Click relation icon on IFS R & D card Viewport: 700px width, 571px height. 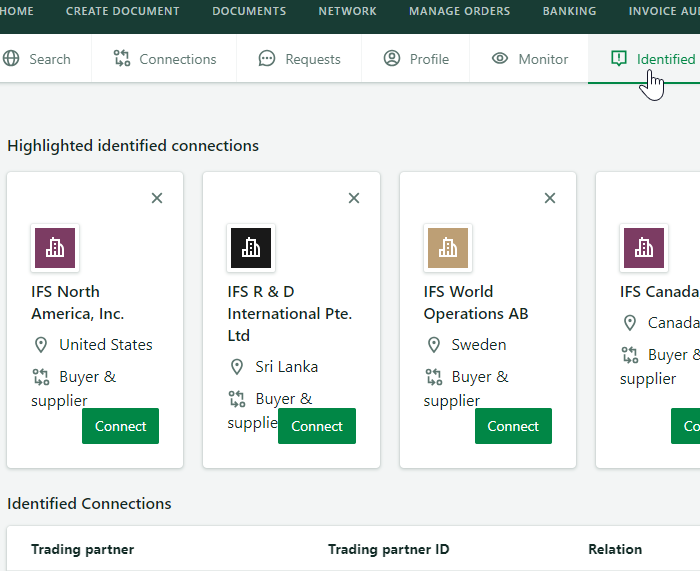click(237, 399)
